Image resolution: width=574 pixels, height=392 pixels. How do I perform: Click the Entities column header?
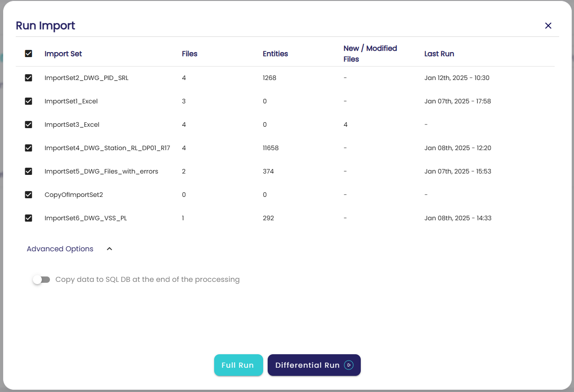pos(275,54)
